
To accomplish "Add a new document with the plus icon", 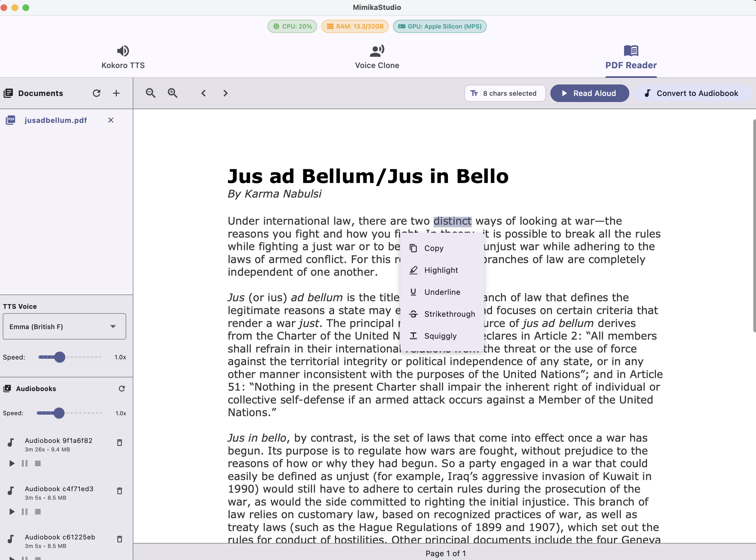I will click(x=116, y=93).
